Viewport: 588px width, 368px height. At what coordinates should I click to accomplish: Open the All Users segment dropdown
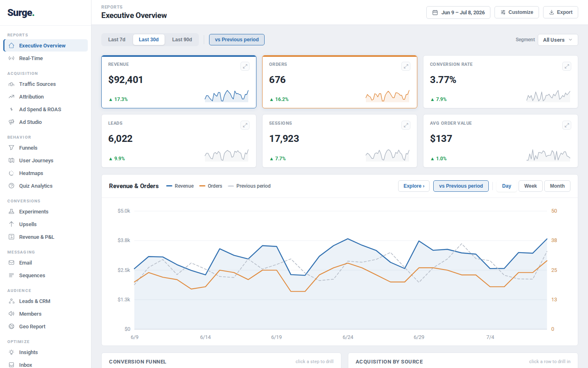coord(558,40)
